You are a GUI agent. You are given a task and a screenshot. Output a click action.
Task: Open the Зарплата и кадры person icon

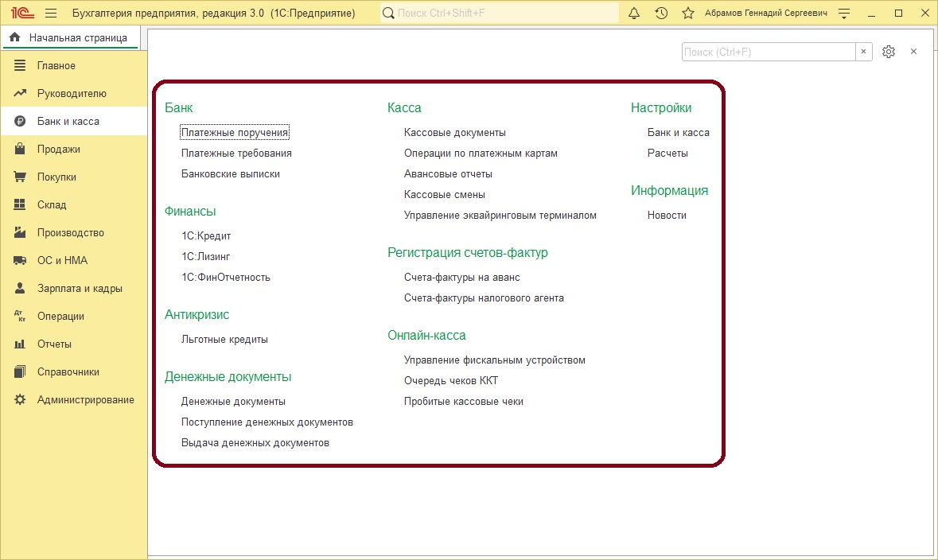click(x=21, y=288)
